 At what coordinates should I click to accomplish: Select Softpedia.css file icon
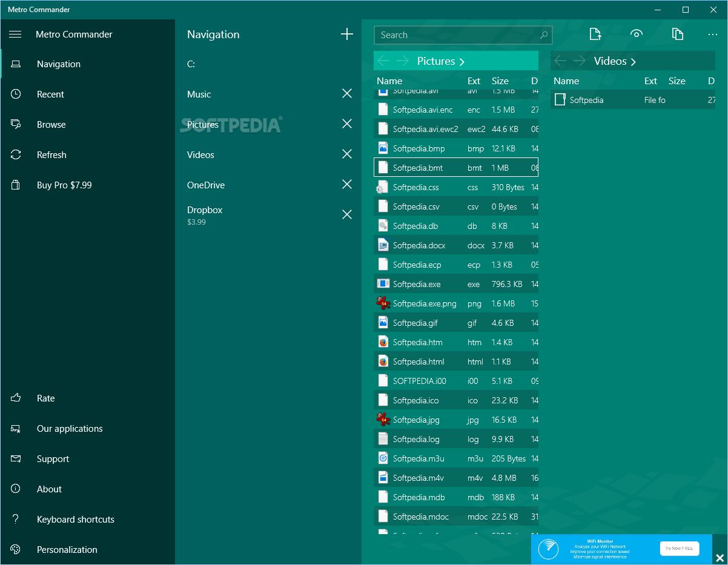(x=382, y=187)
